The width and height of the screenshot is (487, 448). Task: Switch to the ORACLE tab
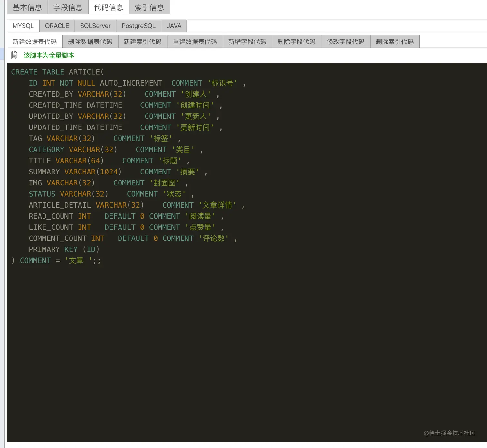click(57, 26)
